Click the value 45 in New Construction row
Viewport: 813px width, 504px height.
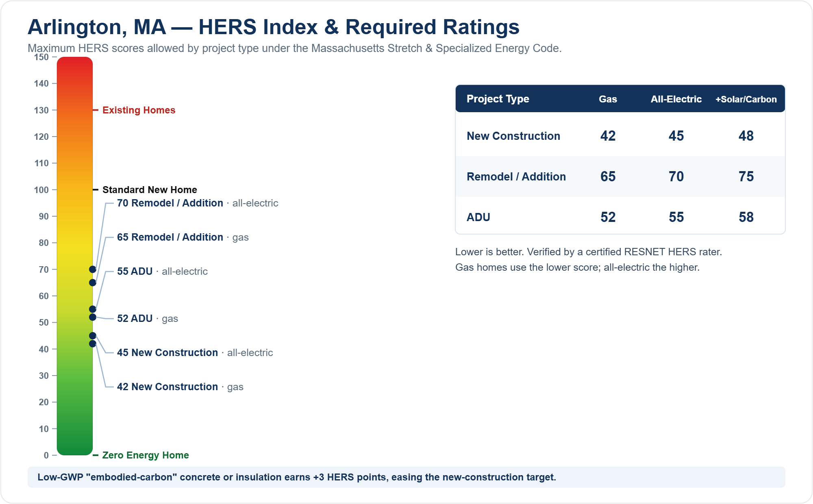tap(676, 136)
